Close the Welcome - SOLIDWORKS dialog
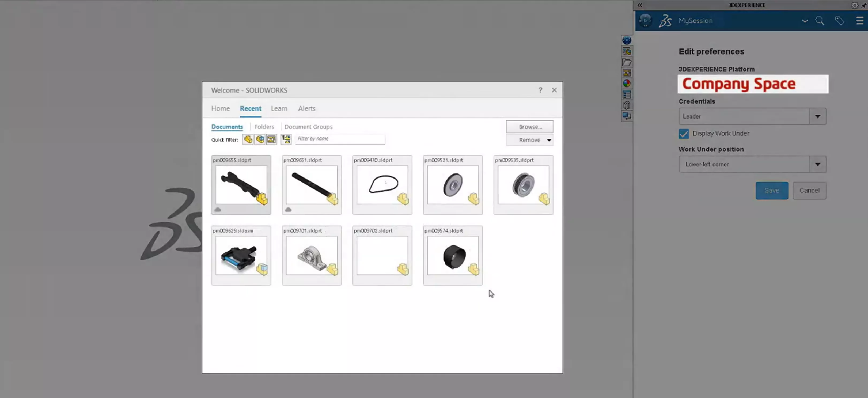The image size is (868, 398). click(x=554, y=90)
